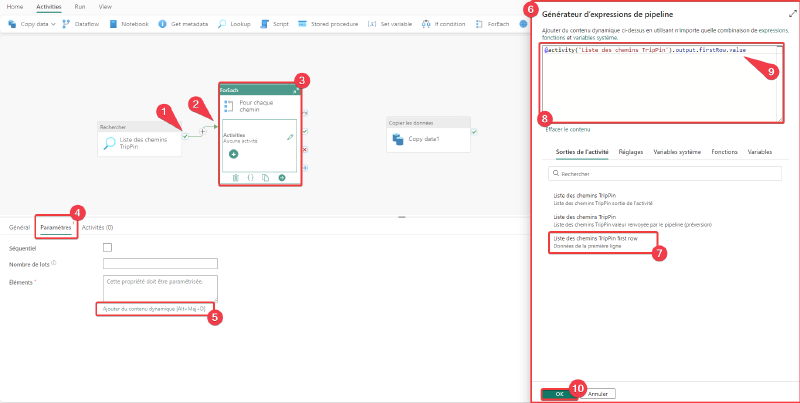Add a Lookup activity from toolbar
The image size is (800, 403).
pyautogui.click(x=234, y=24)
